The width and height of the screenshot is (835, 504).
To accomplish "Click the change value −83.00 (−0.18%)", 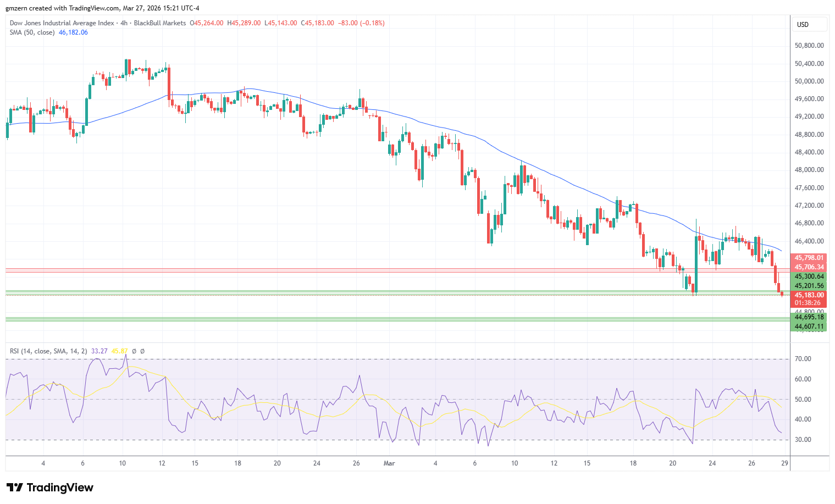I will pyautogui.click(x=361, y=23).
